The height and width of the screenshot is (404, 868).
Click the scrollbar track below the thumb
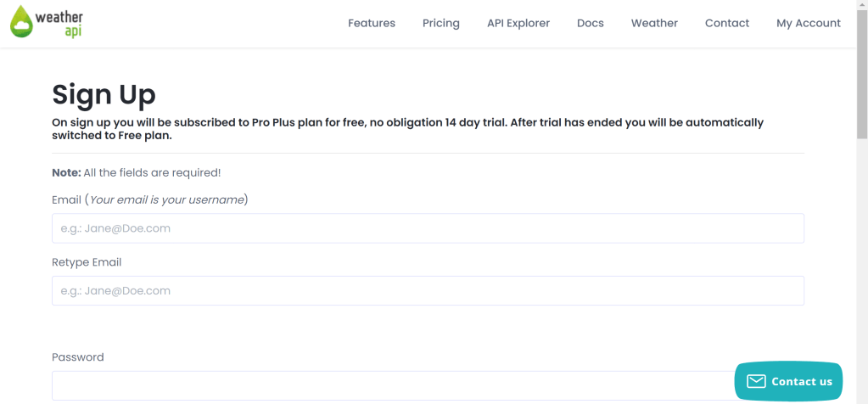[x=862, y=272]
